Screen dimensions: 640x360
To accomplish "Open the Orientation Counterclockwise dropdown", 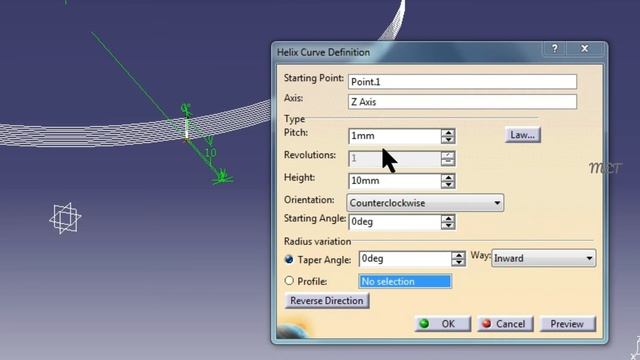I will coord(425,203).
